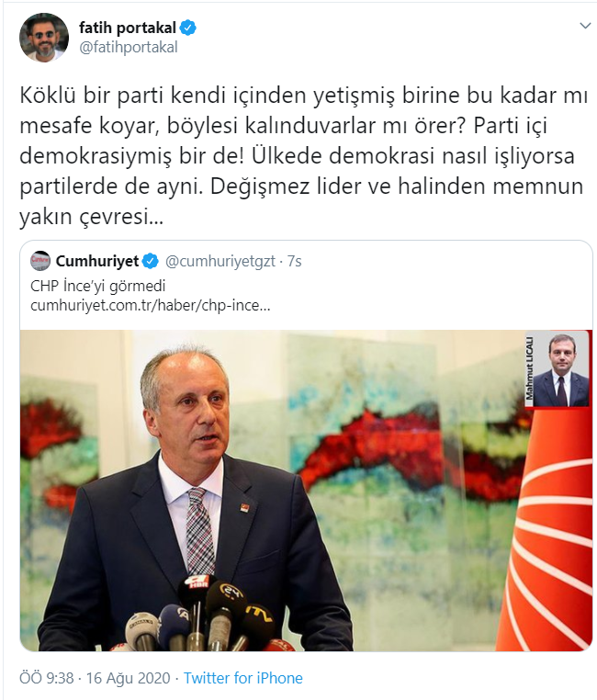Image resolution: width=597 pixels, height=700 pixels.
Task: Click the main tweet text beginning Köklü bir parti
Action: point(303,156)
